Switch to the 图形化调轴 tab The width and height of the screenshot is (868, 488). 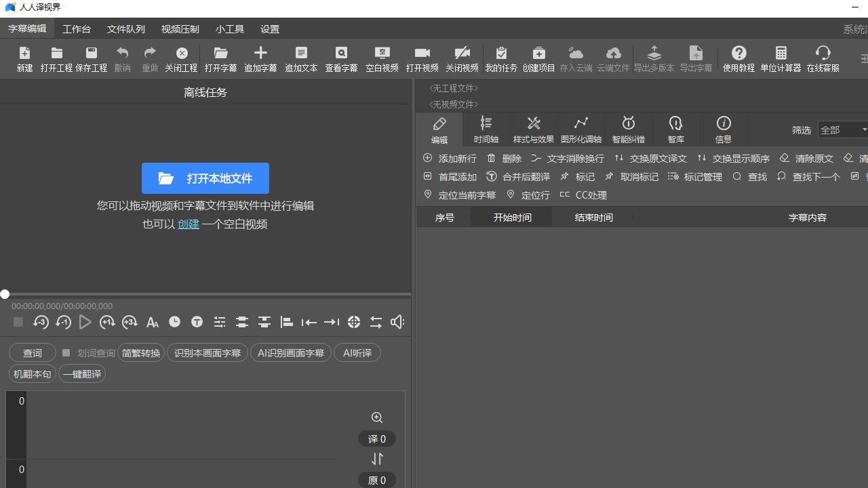pyautogui.click(x=581, y=129)
